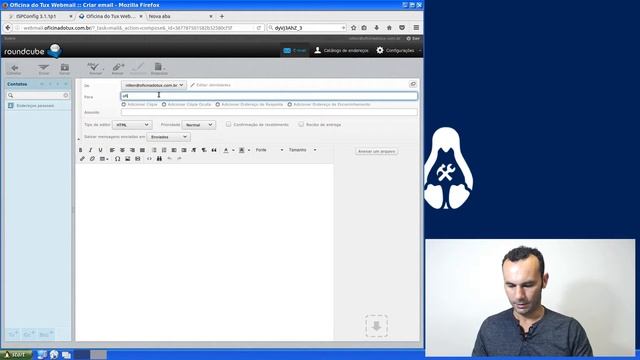Collapse the compose options triangle
The width and height of the screenshot is (640, 360).
[78, 139]
